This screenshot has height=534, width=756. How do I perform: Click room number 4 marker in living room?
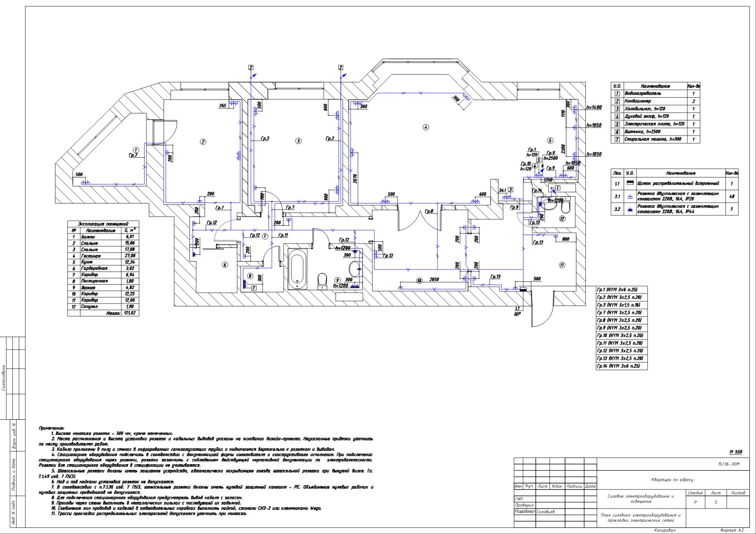click(426, 127)
